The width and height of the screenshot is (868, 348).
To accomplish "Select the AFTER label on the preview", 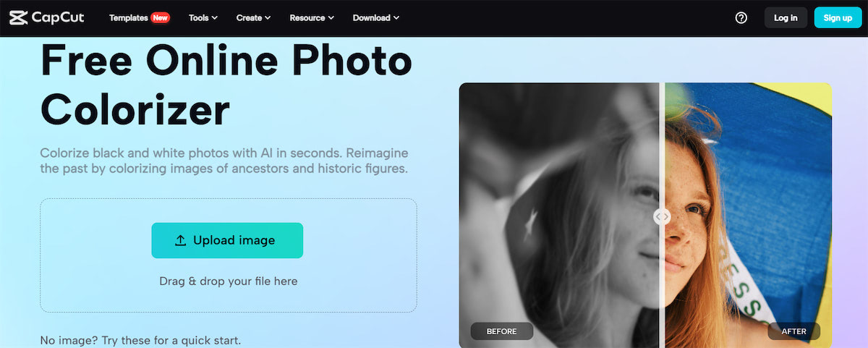I will 794,331.
